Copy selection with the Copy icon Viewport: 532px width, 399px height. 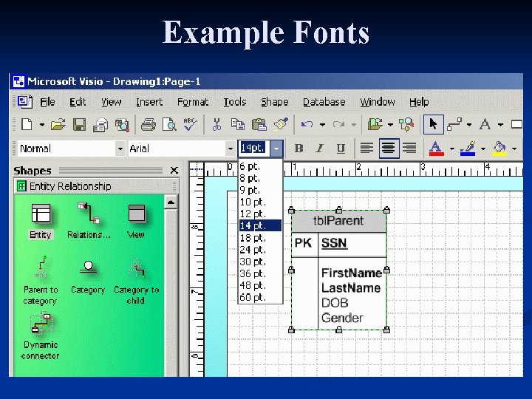coord(237,124)
